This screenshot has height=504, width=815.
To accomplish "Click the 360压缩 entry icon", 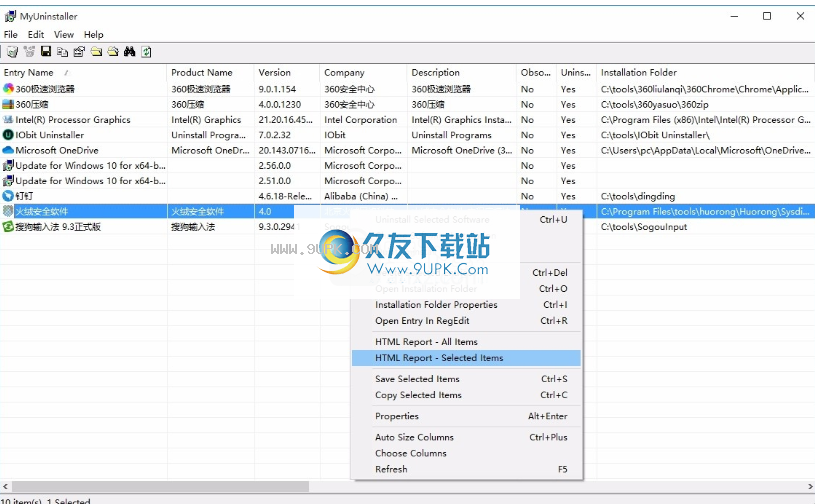I will 8,104.
